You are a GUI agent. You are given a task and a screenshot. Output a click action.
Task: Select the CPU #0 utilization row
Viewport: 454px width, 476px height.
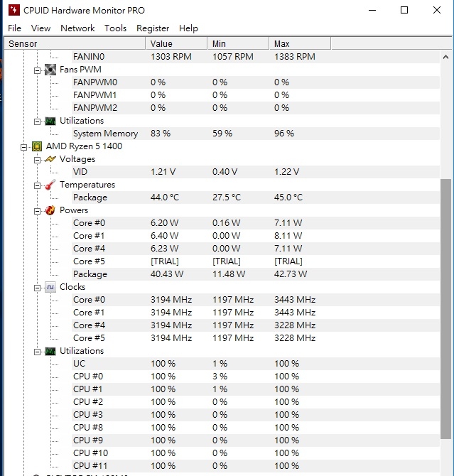point(255,377)
